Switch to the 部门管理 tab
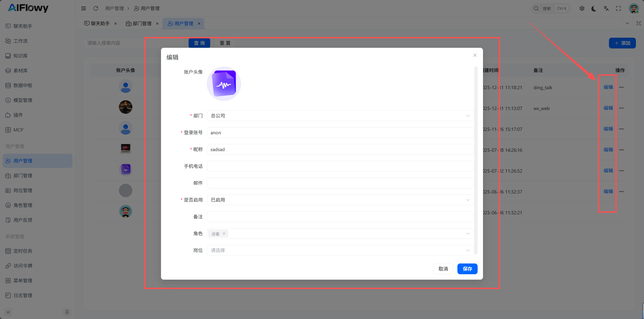644x319 pixels. click(139, 24)
